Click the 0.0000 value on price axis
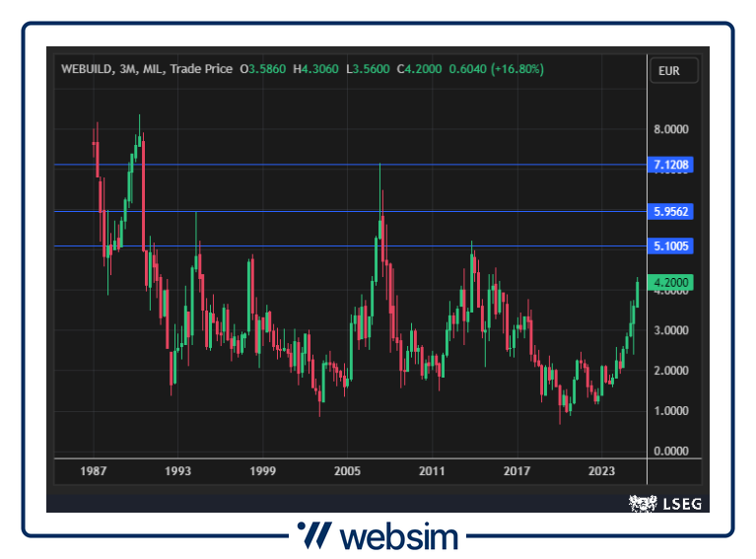The width and height of the screenshot is (756, 559). click(671, 452)
